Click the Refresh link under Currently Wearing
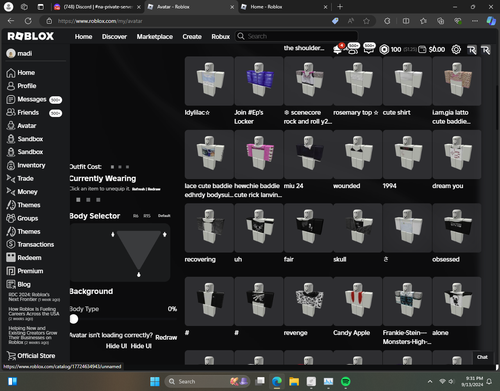The image size is (500, 391). 138,189
